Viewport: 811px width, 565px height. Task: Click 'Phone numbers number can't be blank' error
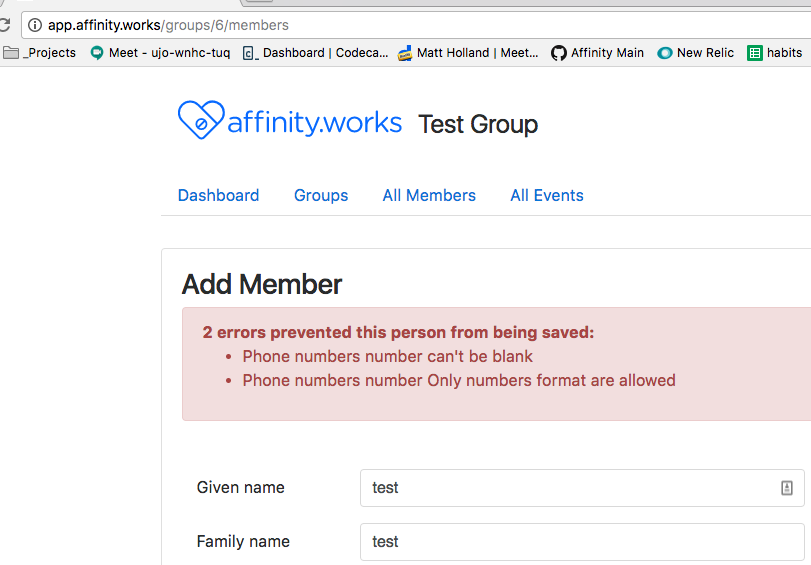click(387, 356)
